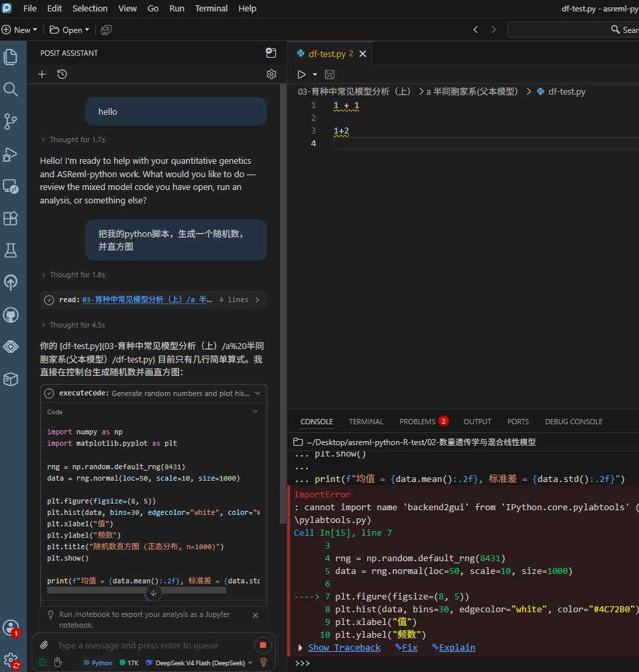
Task: Expand 'Thought for 4.5s' reasoning
Action: click(73, 326)
